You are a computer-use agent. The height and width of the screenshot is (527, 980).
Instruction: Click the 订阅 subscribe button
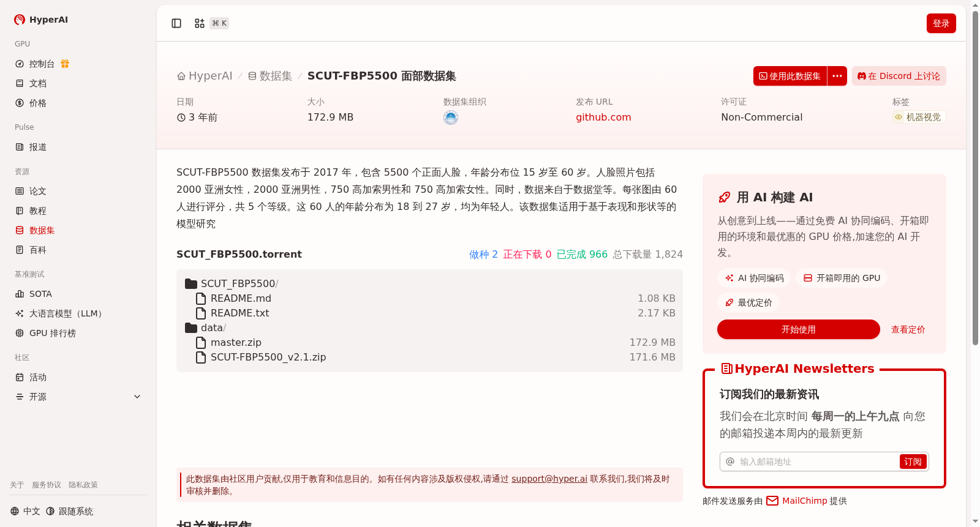coord(913,462)
